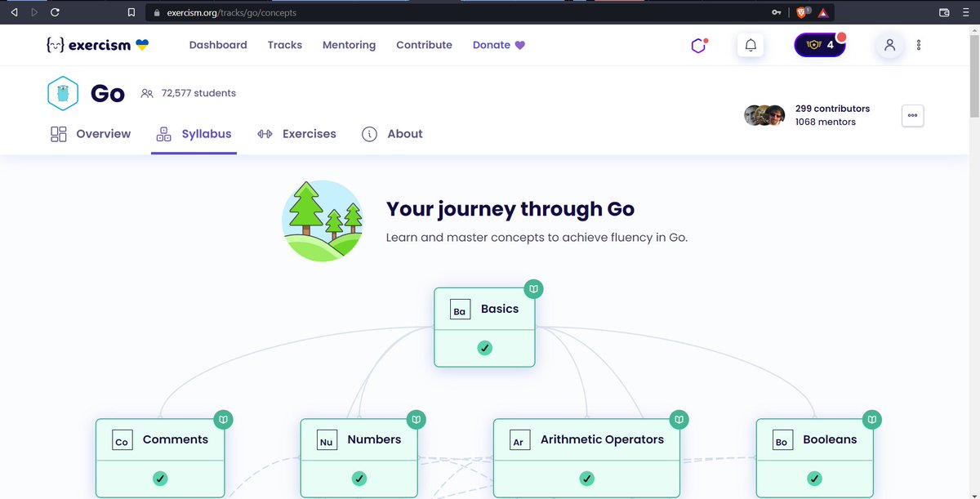The image size is (980, 499).
Task: Open the saved passwords key icon
Action: point(777,12)
